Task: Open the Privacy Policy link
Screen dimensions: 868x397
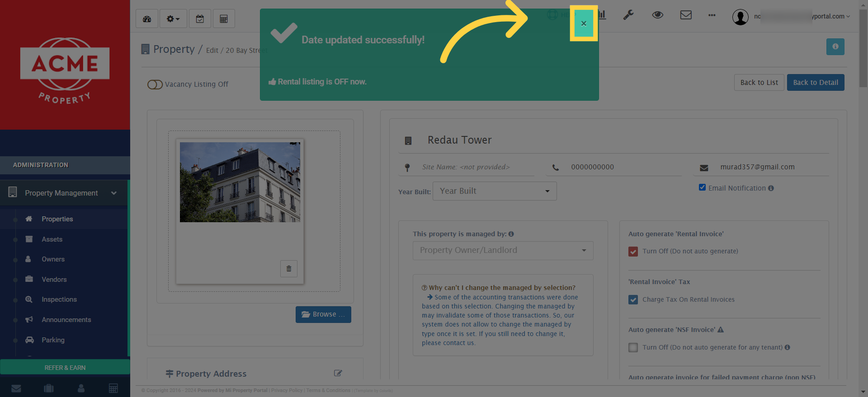Action: (287, 391)
